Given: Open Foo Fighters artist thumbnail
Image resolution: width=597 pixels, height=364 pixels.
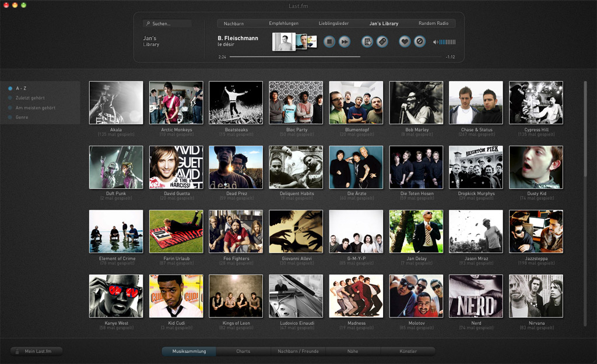Looking at the screenshot, I should click(x=236, y=231).
